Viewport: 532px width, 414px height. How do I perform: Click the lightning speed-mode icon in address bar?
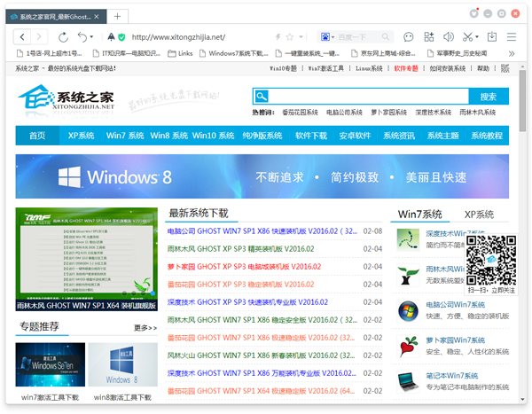tap(278, 36)
